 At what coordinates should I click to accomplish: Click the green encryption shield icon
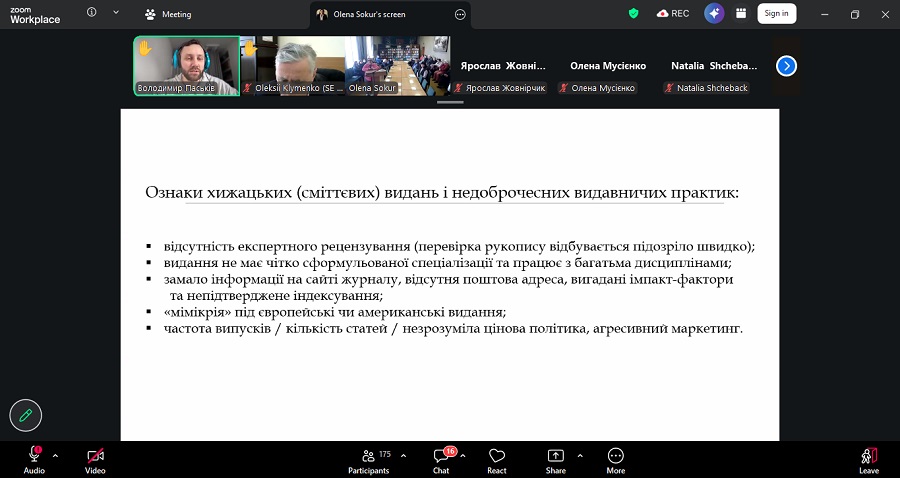633,14
